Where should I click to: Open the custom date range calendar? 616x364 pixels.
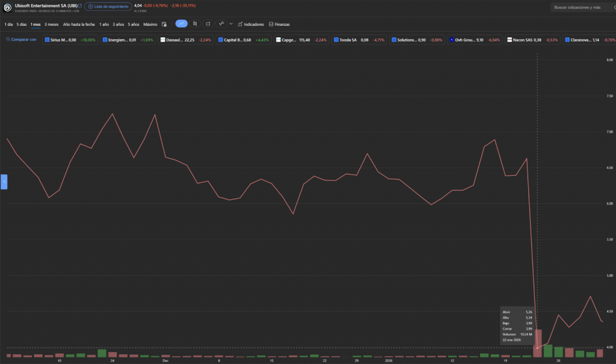164,24
